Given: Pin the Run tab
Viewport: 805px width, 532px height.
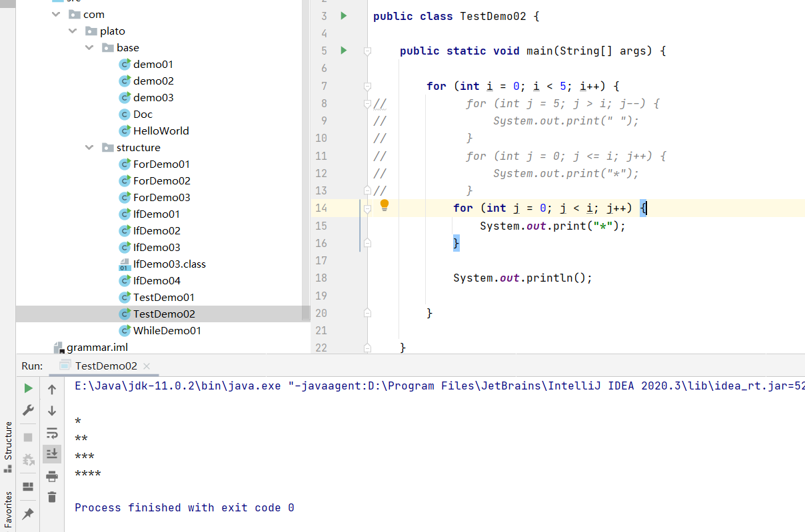Looking at the screenshot, I should coord(28,513).
